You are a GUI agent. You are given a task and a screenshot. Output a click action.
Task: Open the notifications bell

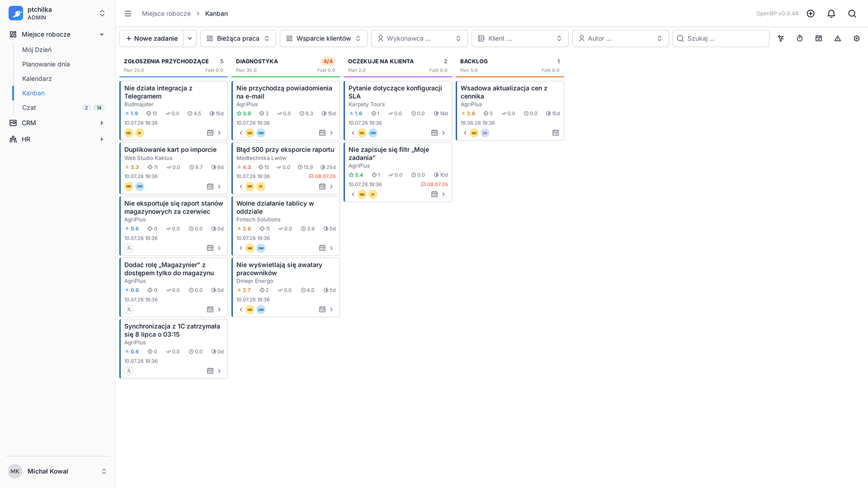pyautogui.click(x=831, y=14)
